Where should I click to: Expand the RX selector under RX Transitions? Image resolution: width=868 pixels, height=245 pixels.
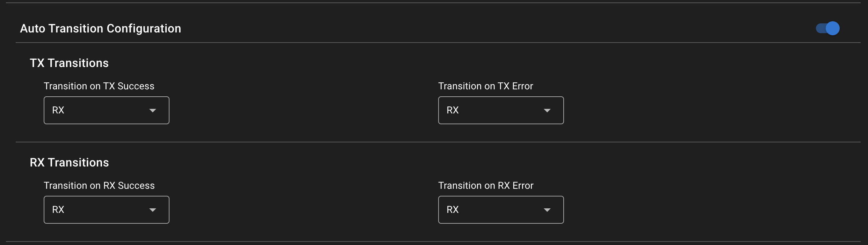(106, 210)
